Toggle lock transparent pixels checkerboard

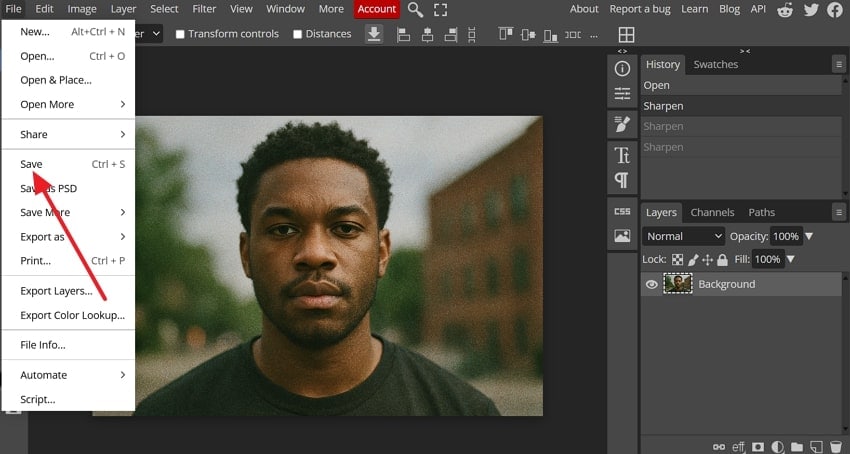coord(677,260)
